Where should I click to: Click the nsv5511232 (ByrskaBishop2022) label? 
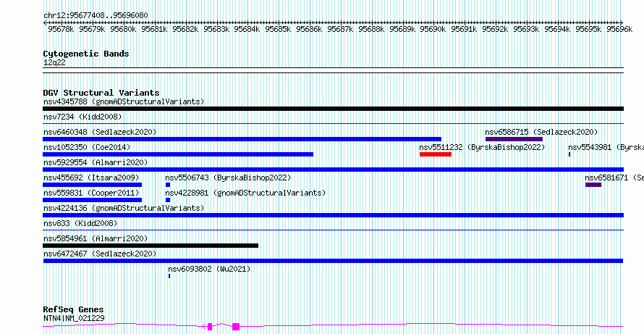[x=482, y=147]
